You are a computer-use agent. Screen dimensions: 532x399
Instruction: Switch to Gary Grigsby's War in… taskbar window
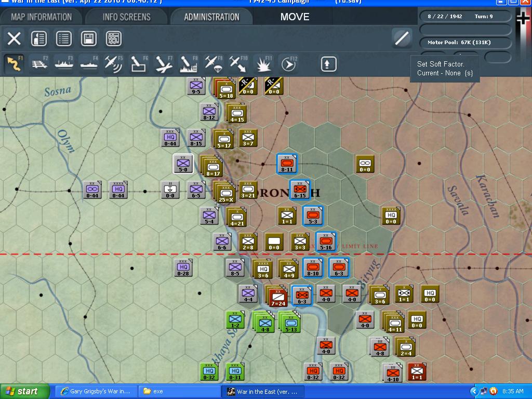pos(96,391)
